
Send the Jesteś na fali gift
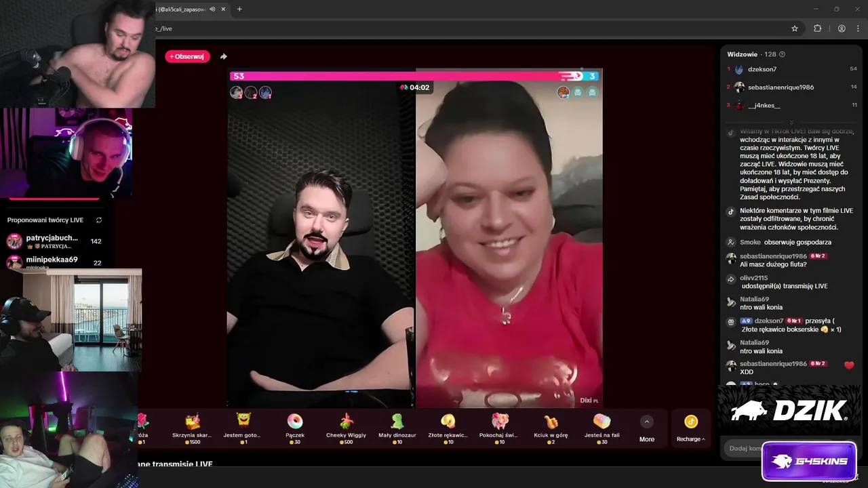601,428
